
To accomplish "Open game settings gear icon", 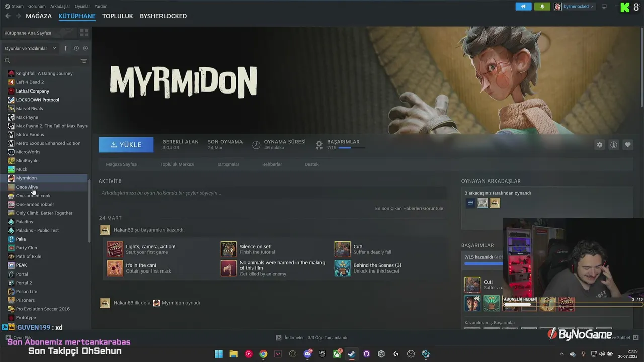I will tap(600, 145).
